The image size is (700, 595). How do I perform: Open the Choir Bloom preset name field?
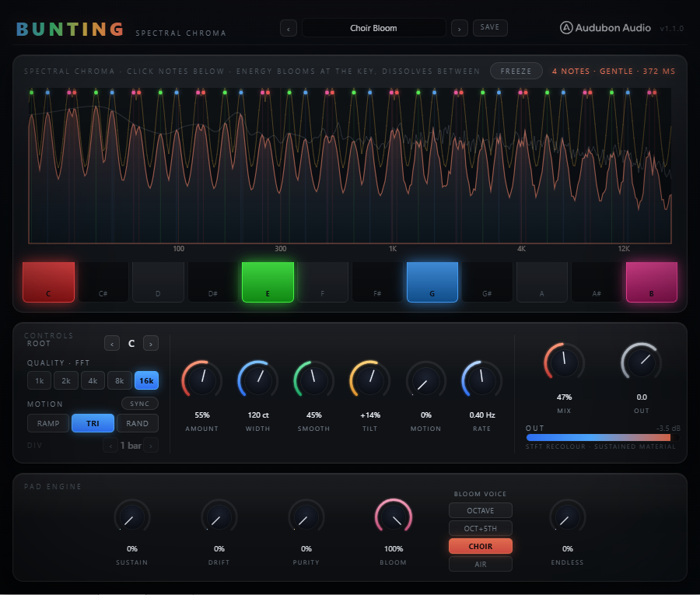click(x=373, y=28)
